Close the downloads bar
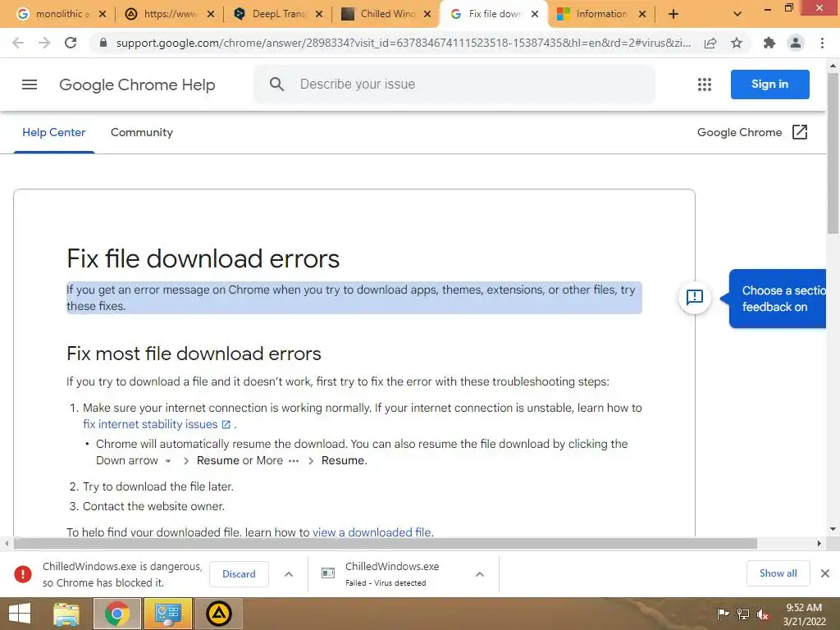 click(825, 573)
